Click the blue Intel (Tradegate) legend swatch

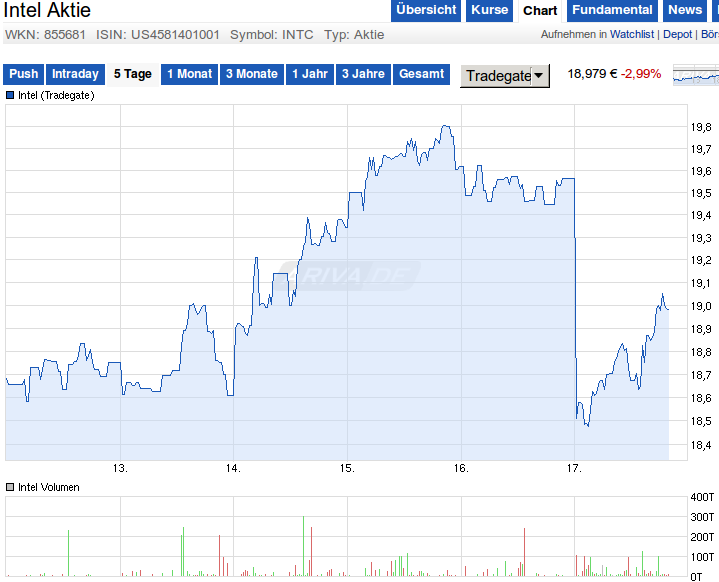(x=10, y=95)
